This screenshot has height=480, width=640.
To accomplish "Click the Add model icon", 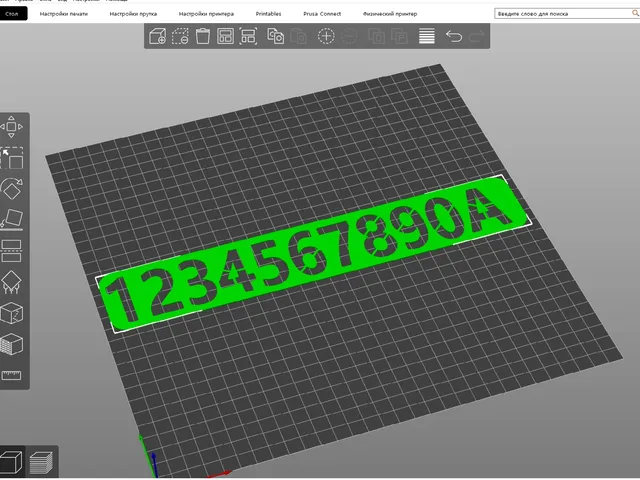I will point(157,36).
